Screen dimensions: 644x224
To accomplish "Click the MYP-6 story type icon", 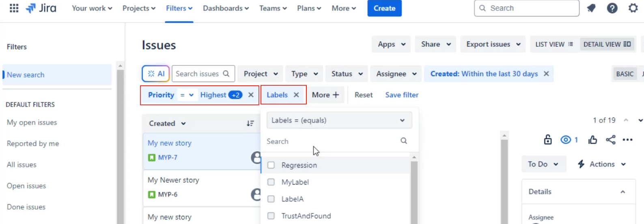I will point(152,194).
